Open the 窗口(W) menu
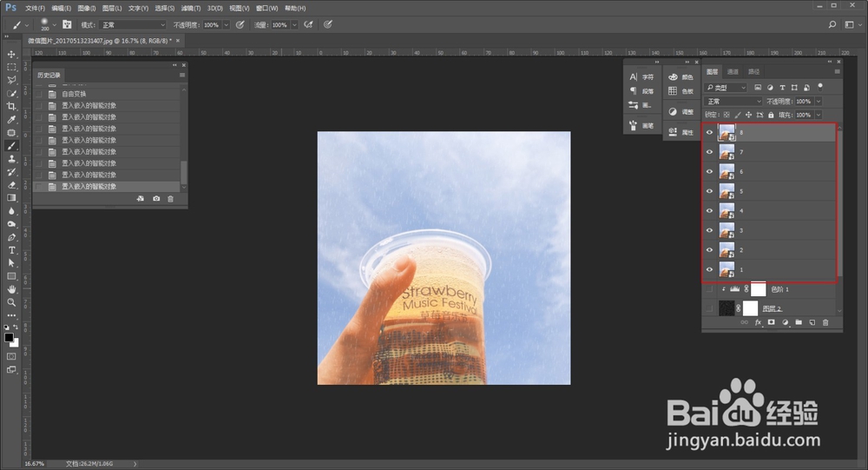The height and width of the screenshot is (470, 868). click(x=266, y=9)
